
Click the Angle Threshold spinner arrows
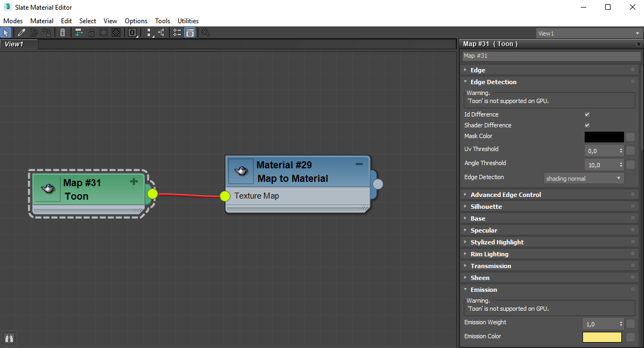621,165
